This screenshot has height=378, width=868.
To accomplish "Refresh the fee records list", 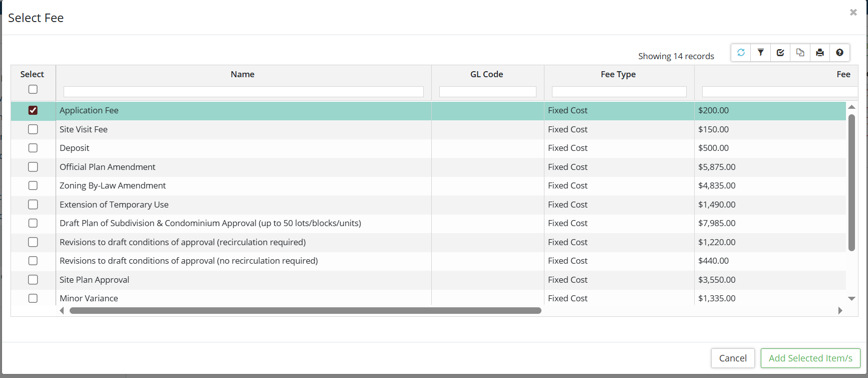I will click(741, 52).
